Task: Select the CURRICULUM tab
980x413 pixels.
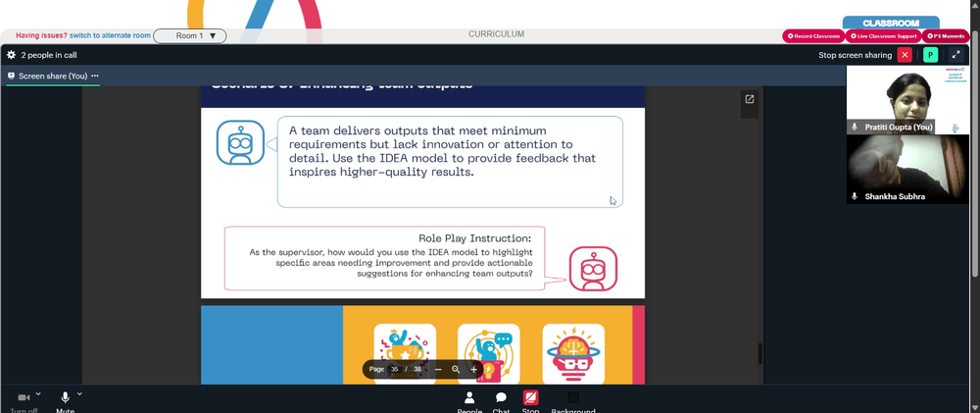Action: coord(496,34)
